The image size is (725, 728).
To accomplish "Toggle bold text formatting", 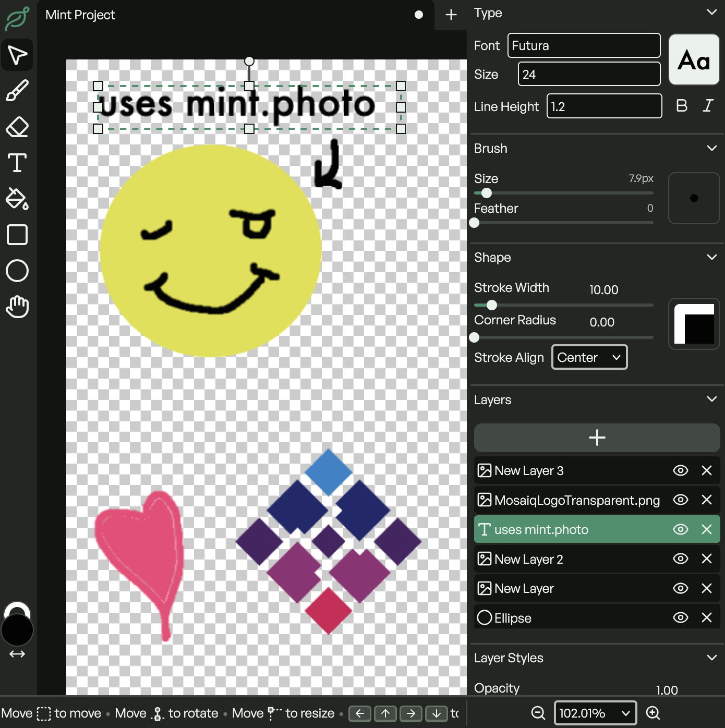I will coord(681,106).
